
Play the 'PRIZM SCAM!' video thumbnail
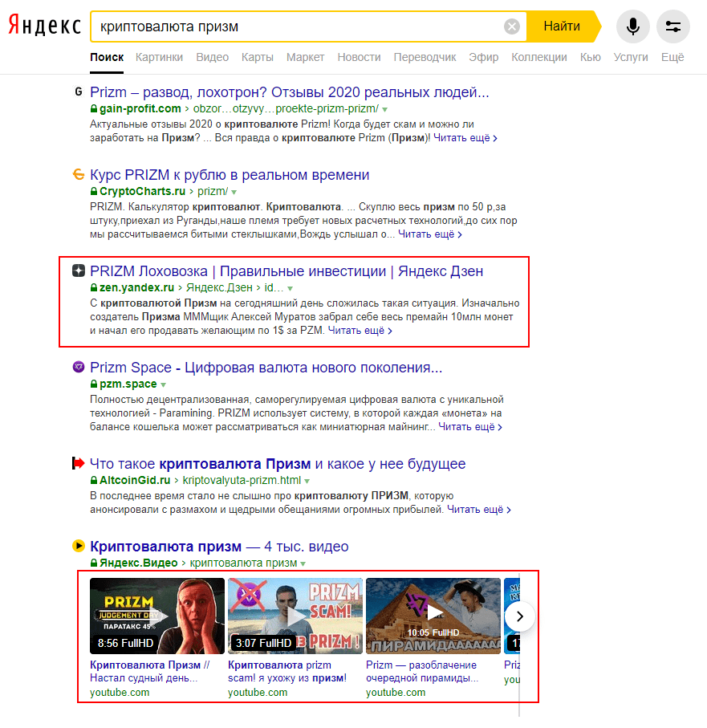295,616
